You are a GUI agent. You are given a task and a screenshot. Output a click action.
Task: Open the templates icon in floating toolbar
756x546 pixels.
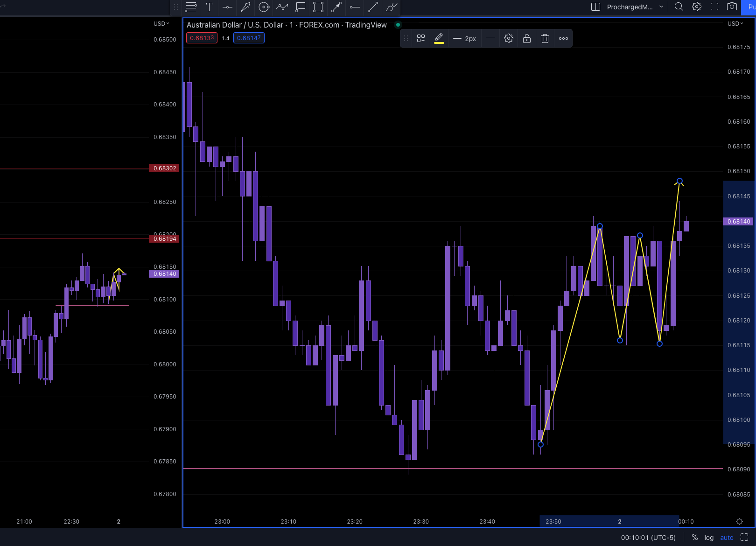click(421, 39)
